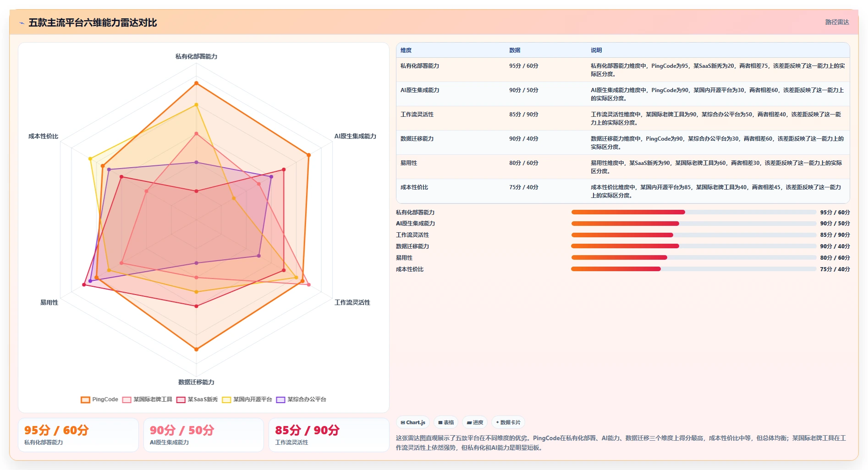Click the 私有化部署能力 radar axis label
This screenshot has width=868, height=470.
[x=196, y=56]
